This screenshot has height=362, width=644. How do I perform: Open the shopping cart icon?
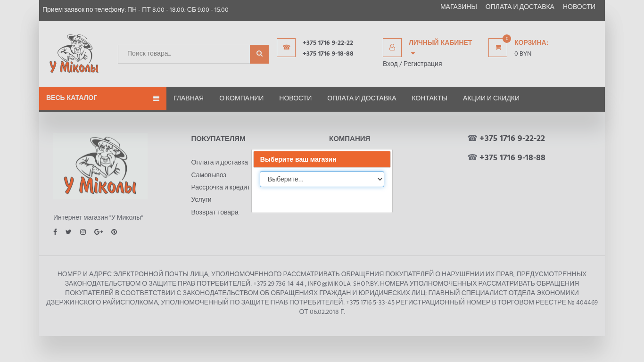point(498,48)
